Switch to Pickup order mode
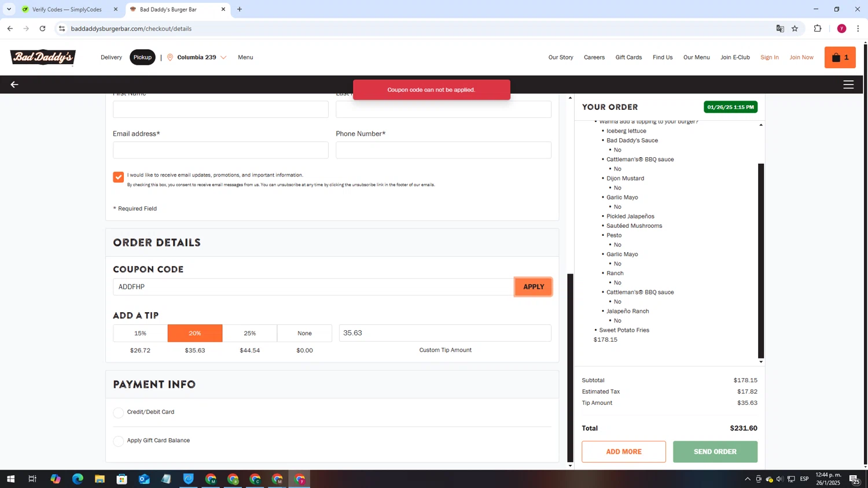The image size is (868, 488). [x=142, y=57]
